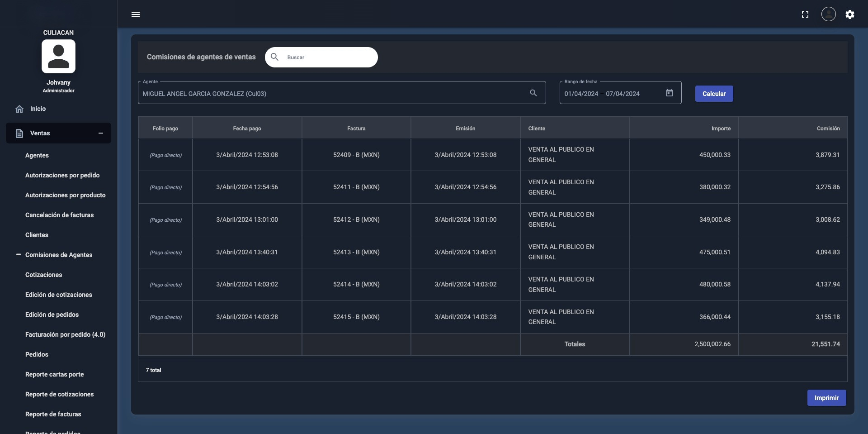Open the user account avatar icon
The image size is (868, 434).
[828, 14]
